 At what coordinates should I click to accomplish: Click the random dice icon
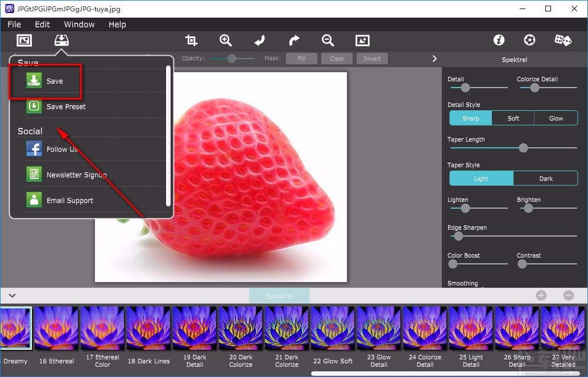click(563, 40)
